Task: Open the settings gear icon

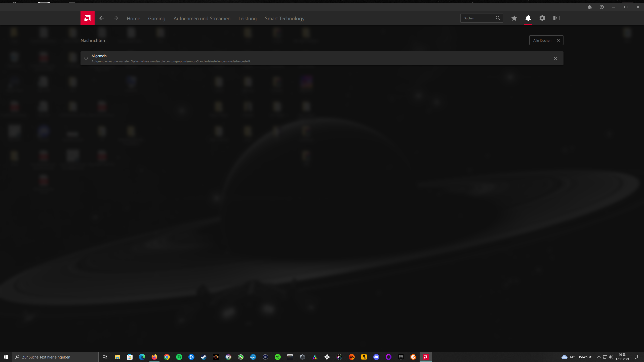Action: tap(542, 18)
